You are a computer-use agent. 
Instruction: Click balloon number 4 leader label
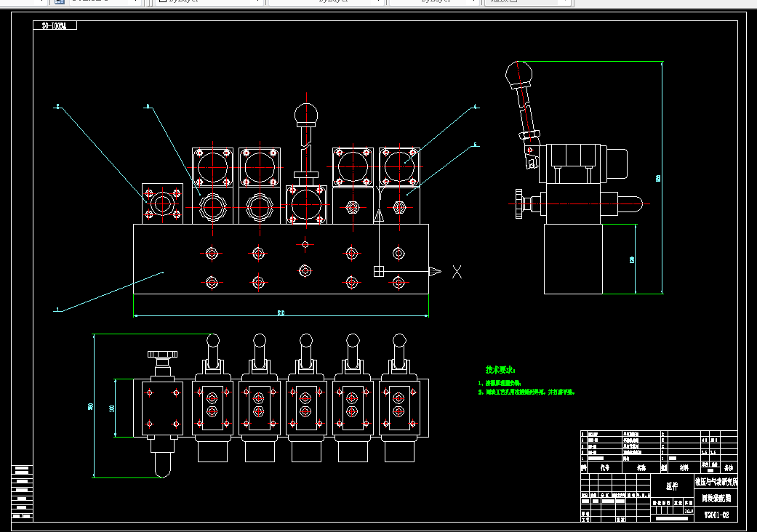[x=475, y=107]
